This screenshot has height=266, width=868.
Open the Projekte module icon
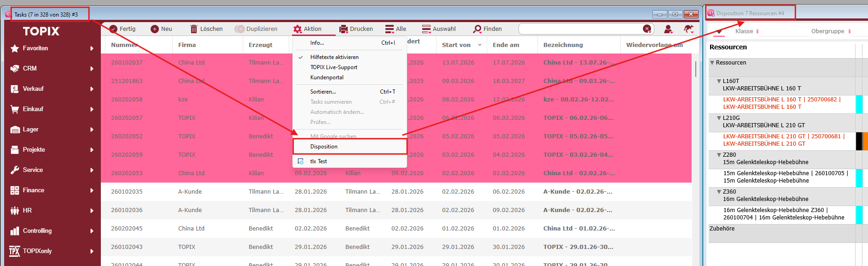15,150
